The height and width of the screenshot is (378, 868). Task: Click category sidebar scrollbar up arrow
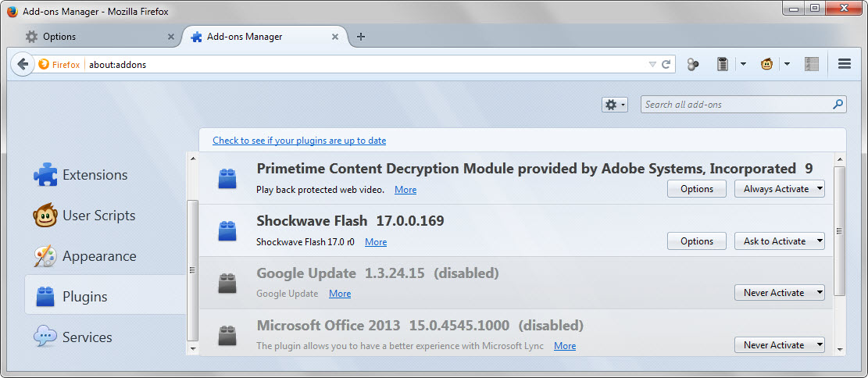click(193, 159)
